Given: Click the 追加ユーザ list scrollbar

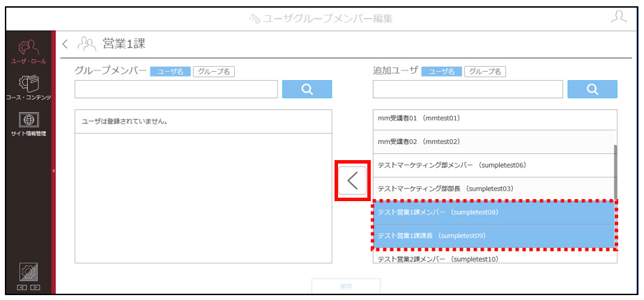Looking at the screenshot, I should (x=615, y=172).
